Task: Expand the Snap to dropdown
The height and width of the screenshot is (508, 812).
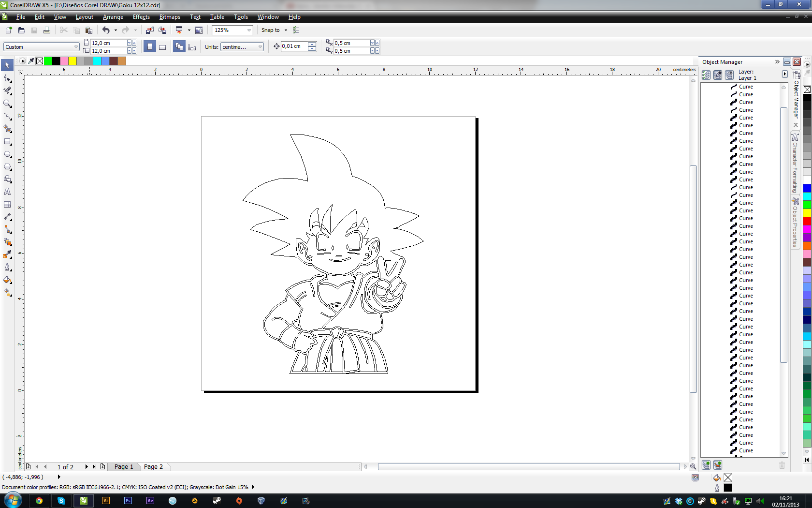Action: (x=286, y=30)
